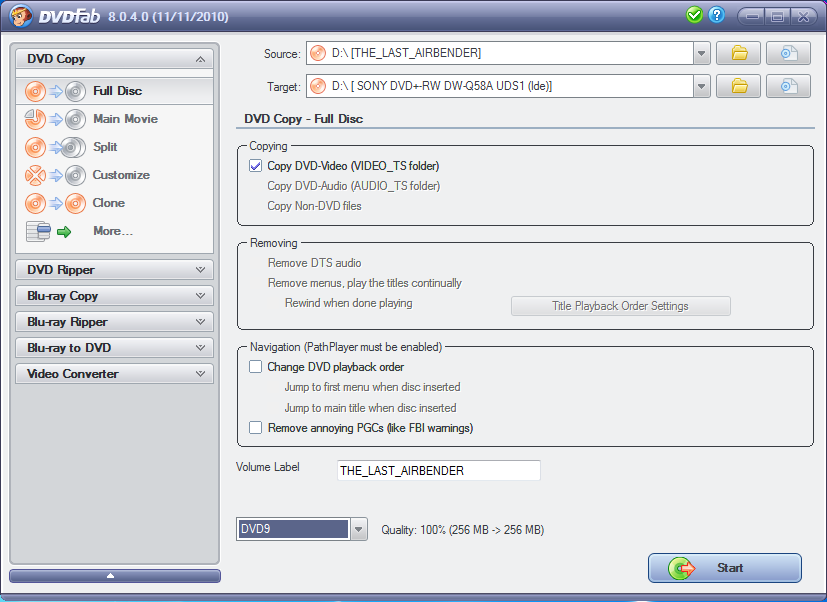
Task: Toggle Remove menus, play titles continually
Action: (364, 283)
